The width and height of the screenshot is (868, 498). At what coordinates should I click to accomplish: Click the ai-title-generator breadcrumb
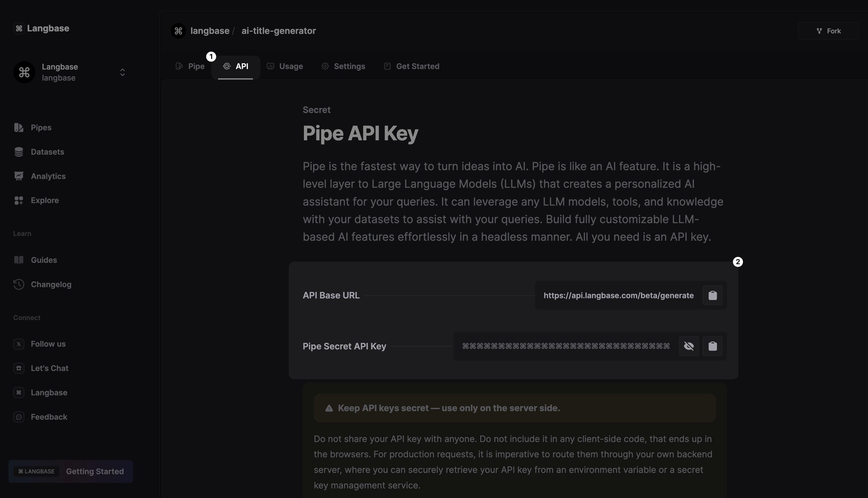tap(279, 31)
